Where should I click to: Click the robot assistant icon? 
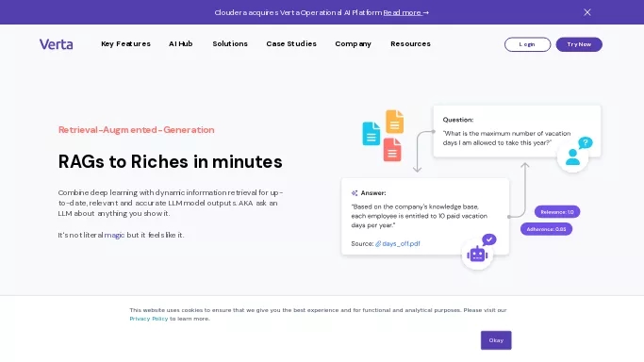point(477,255)
